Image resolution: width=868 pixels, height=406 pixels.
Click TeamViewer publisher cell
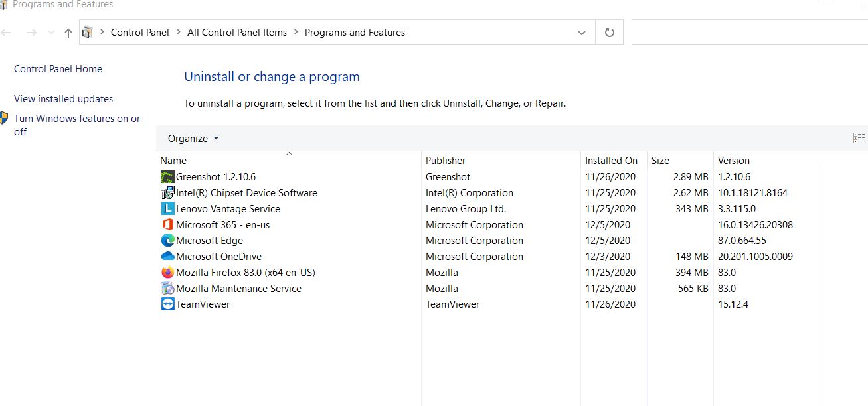pos(452,304)
